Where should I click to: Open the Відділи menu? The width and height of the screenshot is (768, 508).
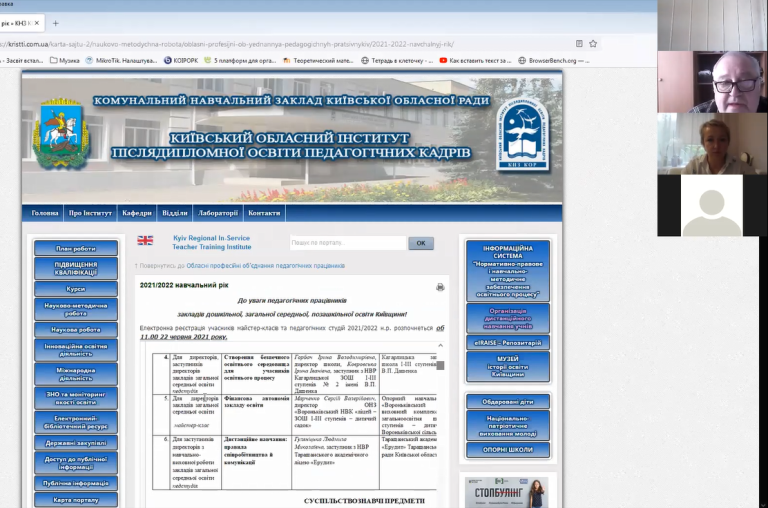[x=175, y=213]
